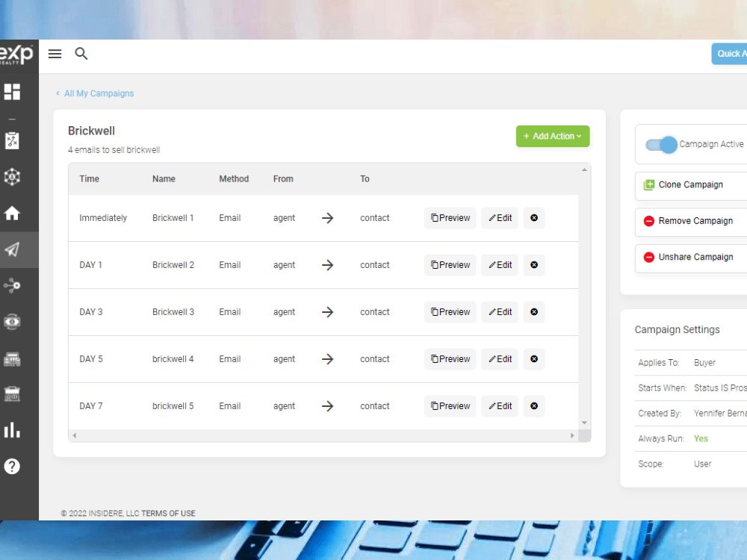Open the storefront awning icon in sidebar

[x=13, y=359]
